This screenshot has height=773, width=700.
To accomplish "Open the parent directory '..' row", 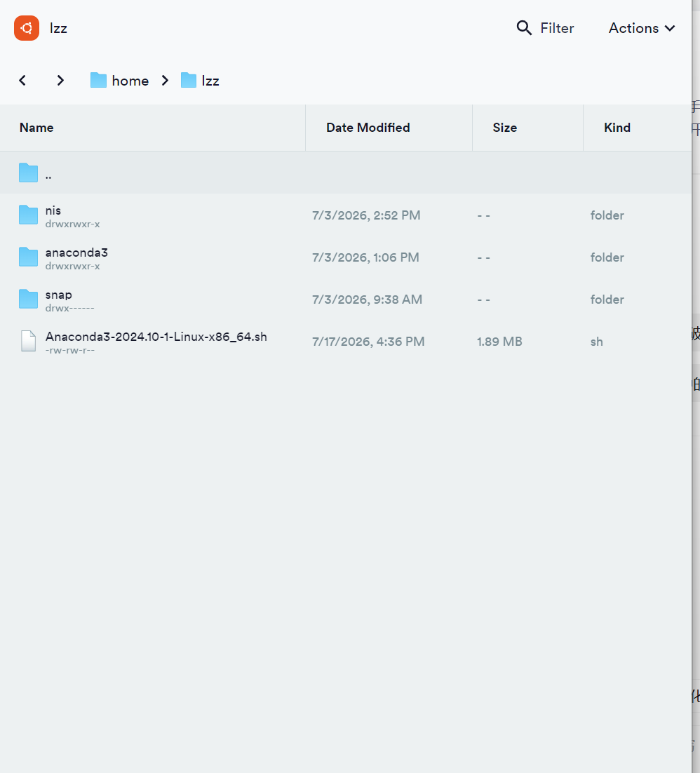I will 346,173.
